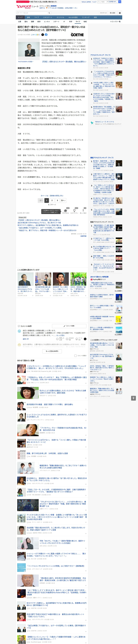Select the トップ tab
This screenshot has width=138, height=644.
pos(20,17)
